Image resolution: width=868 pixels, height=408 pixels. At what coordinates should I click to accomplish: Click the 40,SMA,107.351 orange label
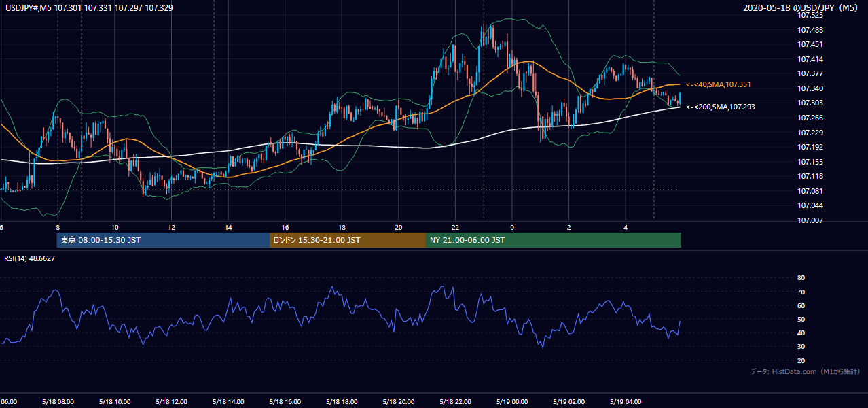pos(717,84)
